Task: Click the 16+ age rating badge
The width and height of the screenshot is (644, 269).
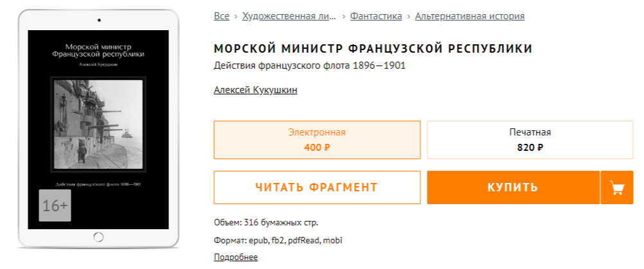Action: pos(55,205)
